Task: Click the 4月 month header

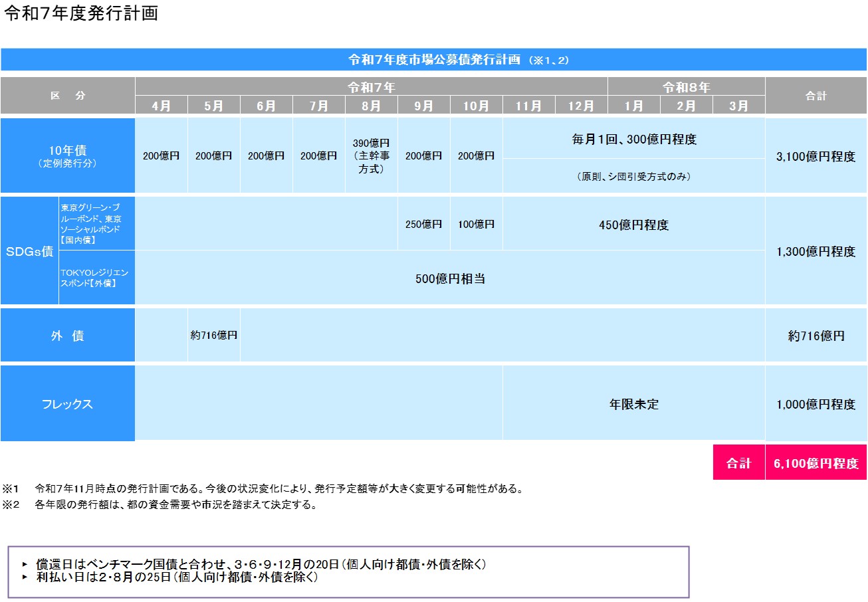Action: (160, 105)
